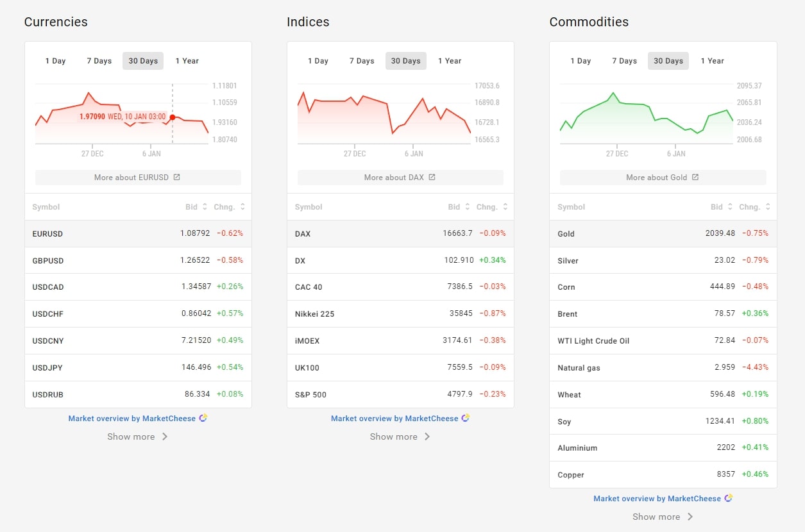Select the Soy row
Image resolution: width=805 pixels, height=532 pixels.
tap(663, 421)
